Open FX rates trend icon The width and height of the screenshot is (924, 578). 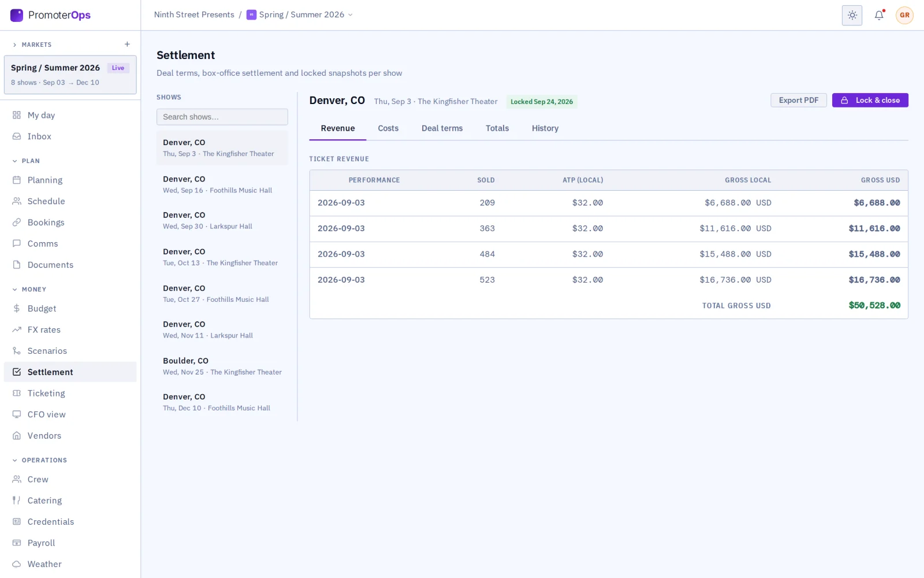tap(17, 330)
